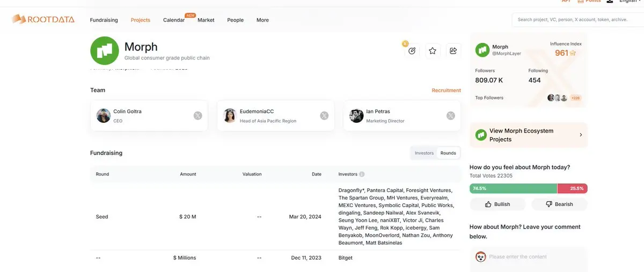Open Colin Goltra's X profile icon
This screenshot has width=644, height=272.
197,115
